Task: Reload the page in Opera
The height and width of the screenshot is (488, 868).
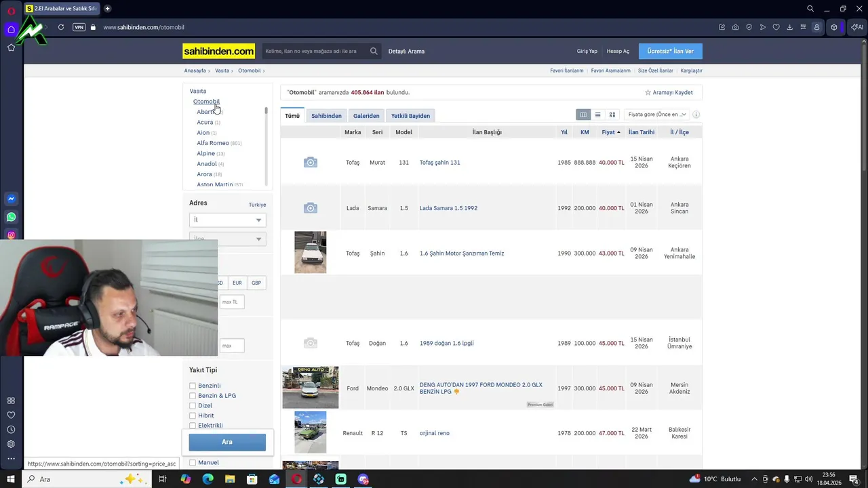Action: pyautogui.click(x=61, y=27)
